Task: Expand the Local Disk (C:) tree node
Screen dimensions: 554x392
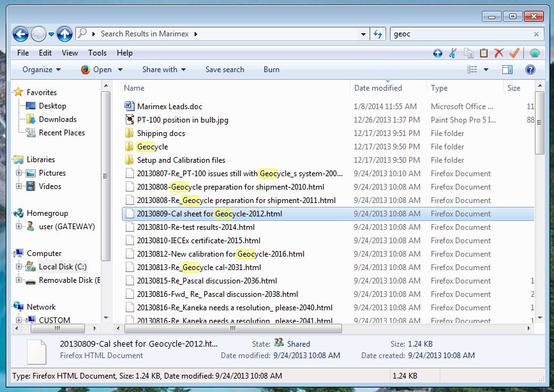Action: [x=19, y=267]
